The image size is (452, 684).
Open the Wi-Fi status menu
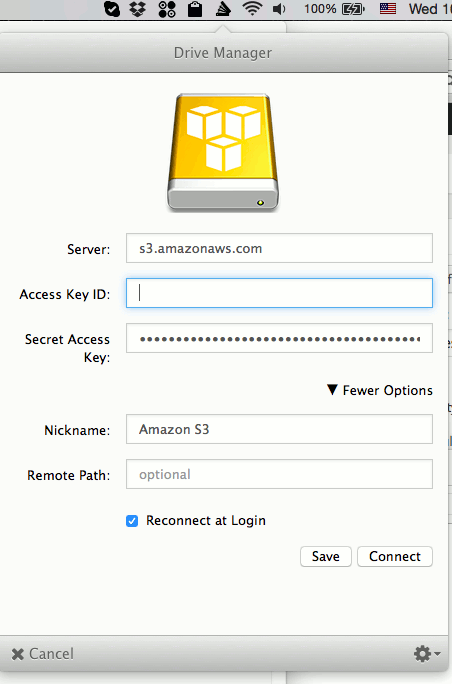click(x=252, y=9)
